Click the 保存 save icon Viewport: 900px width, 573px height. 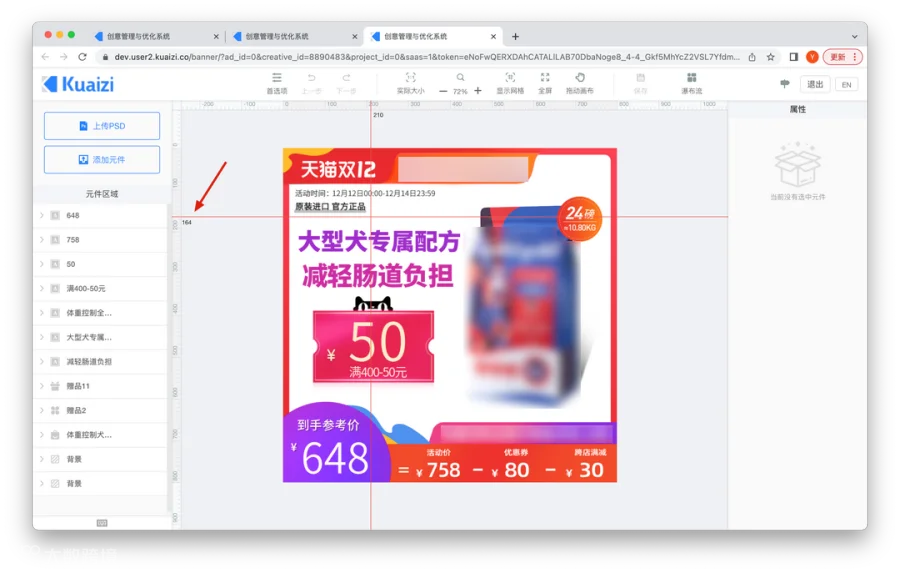coord(641,78)
